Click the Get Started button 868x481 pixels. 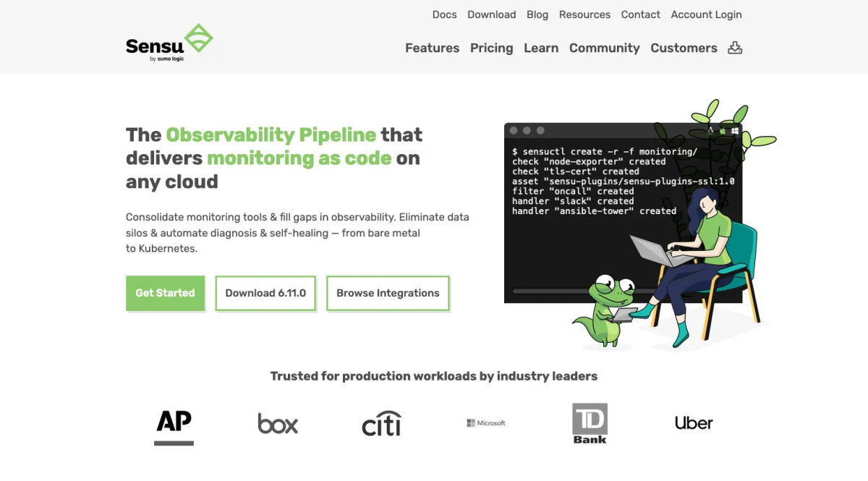point(166,293)
